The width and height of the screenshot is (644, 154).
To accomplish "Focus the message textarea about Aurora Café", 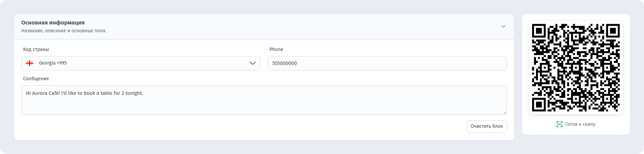I will coord(264,100).
